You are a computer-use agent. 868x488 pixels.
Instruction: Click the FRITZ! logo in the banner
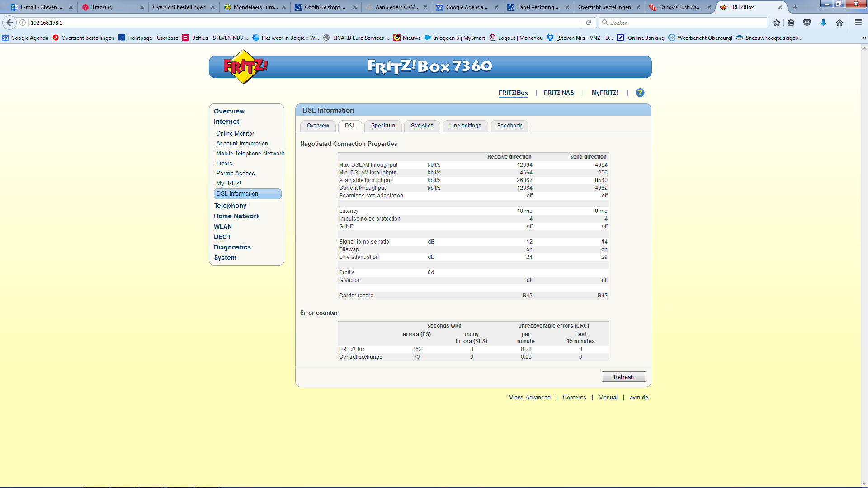click(x=245, y=67)
